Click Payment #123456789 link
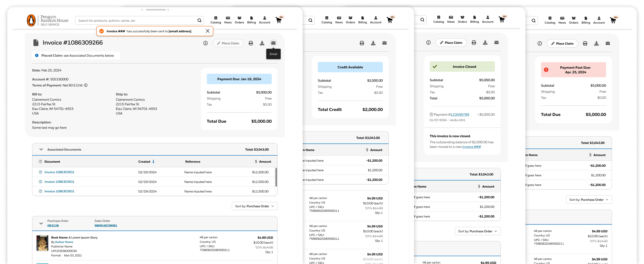The image size is (644, 264). tap(460, 114)
